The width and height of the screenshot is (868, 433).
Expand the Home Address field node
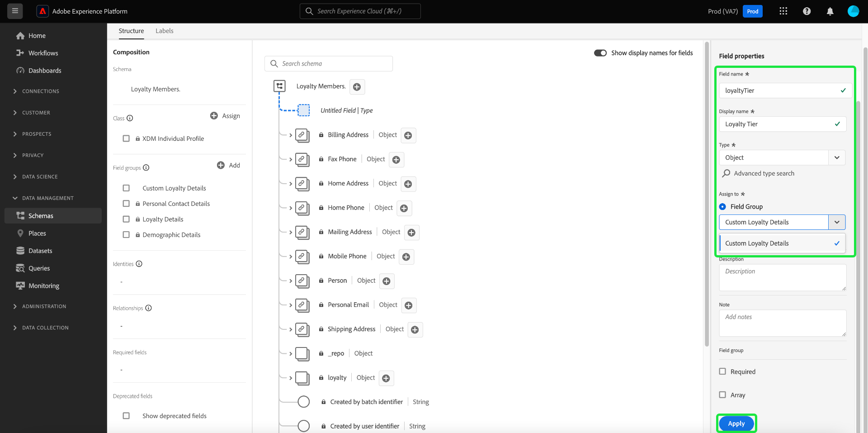291,184
